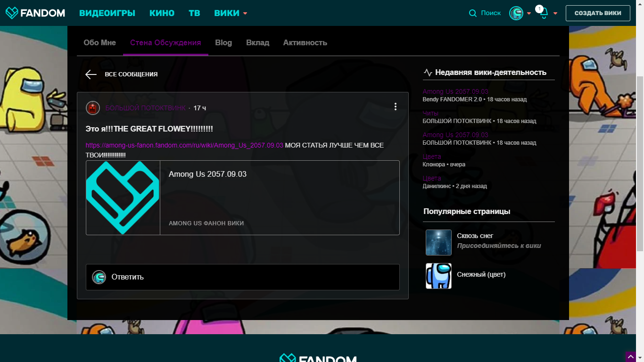644x362 pixels.
Task: Open the Цвета activity edited by Данилкинс
Action: point(432,178)
